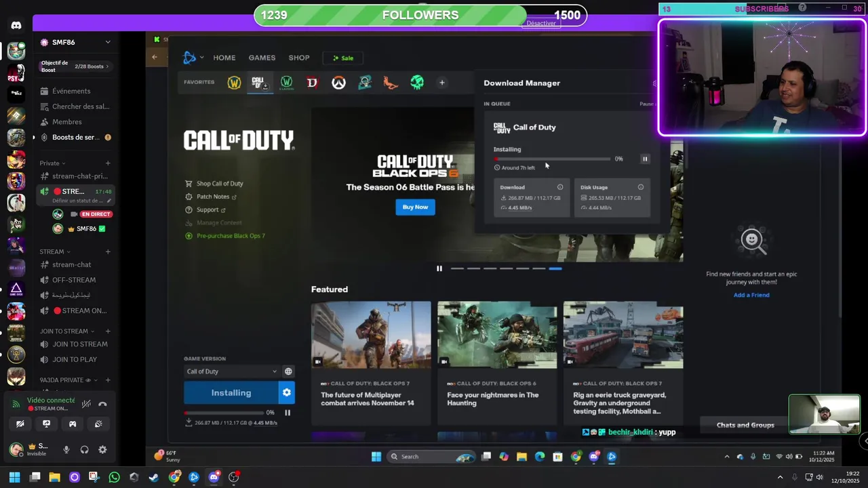Open Sea of Thieves skull favorite icon

[417, 83]
